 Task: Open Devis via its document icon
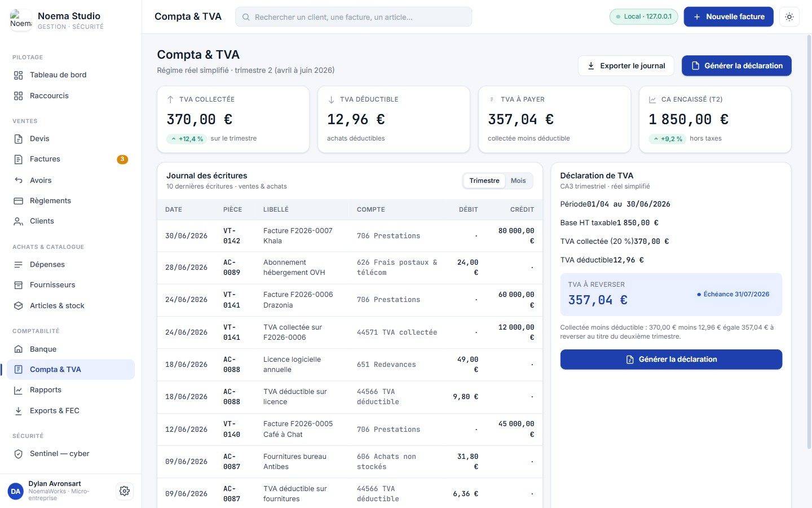click(x=19, y=139)
